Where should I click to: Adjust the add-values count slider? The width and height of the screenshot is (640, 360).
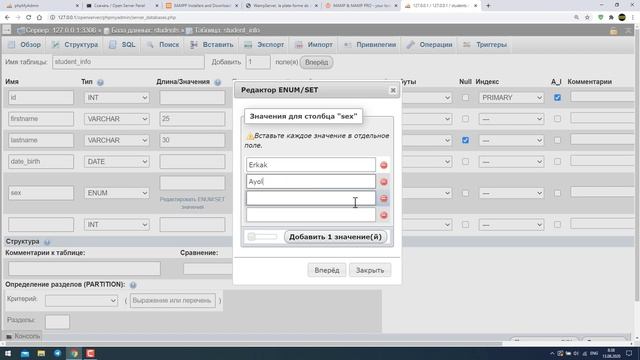tap(262, 237)
